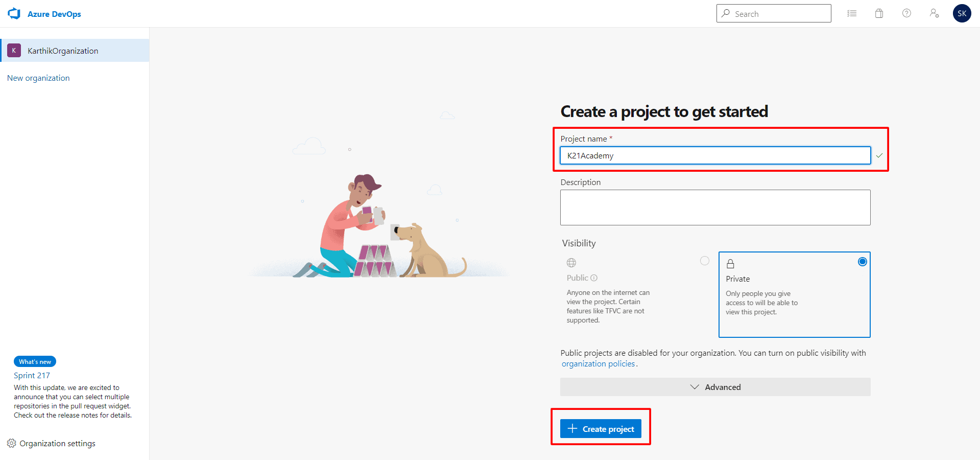Select the Public visibility radio button
The image size is (980, 460).
coord(705,261)
